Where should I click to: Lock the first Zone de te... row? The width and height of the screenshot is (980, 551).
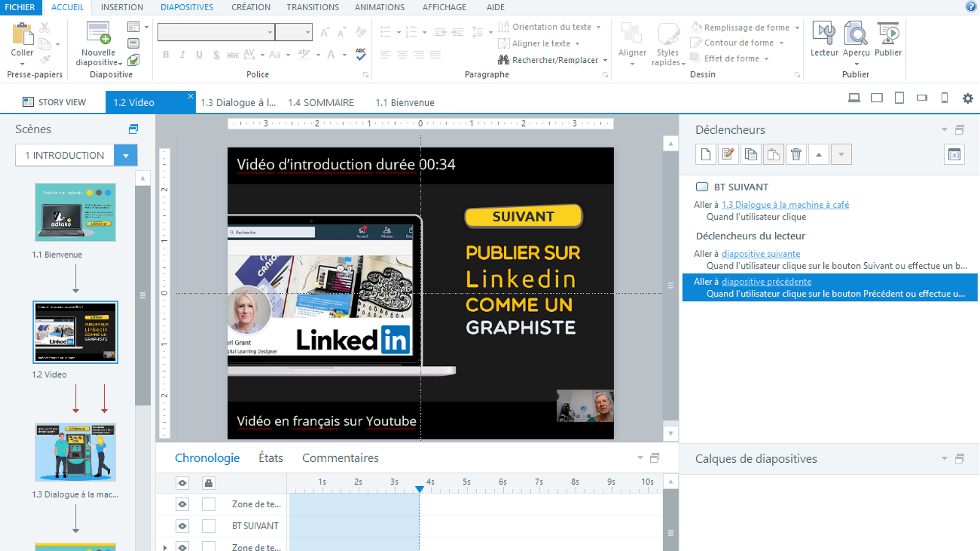[208, 504]
